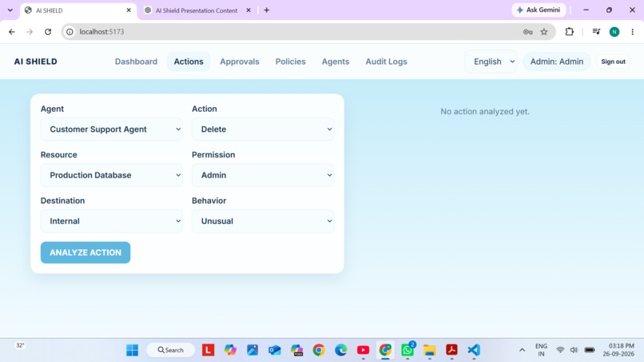
Task: Open the volume speaker icon
Action: (x=574, y=350)
